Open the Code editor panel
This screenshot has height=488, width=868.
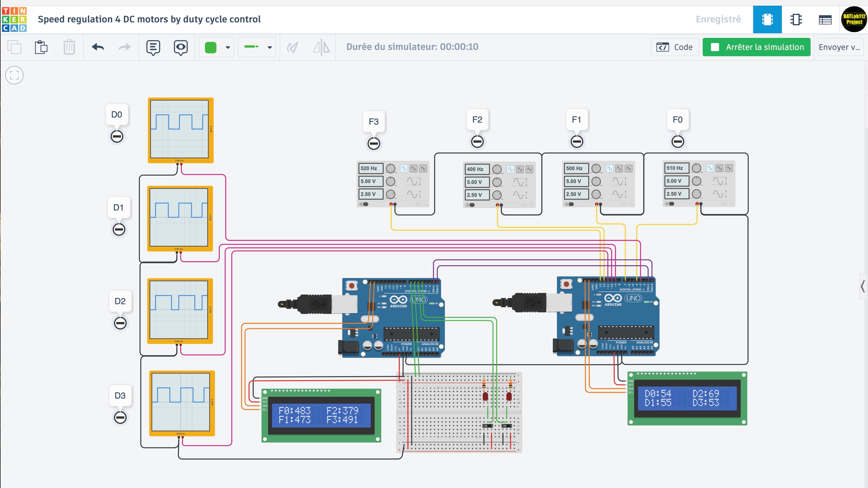tap(675, 47)
